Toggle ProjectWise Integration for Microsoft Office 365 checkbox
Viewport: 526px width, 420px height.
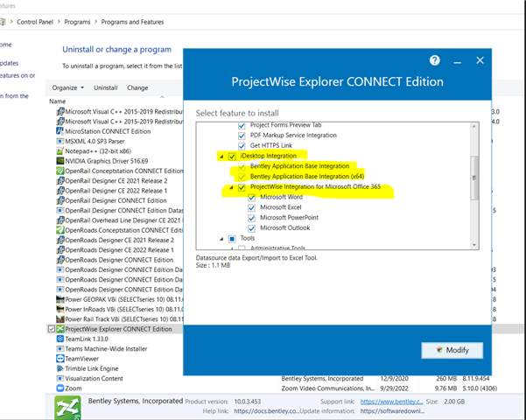[242, 187]
